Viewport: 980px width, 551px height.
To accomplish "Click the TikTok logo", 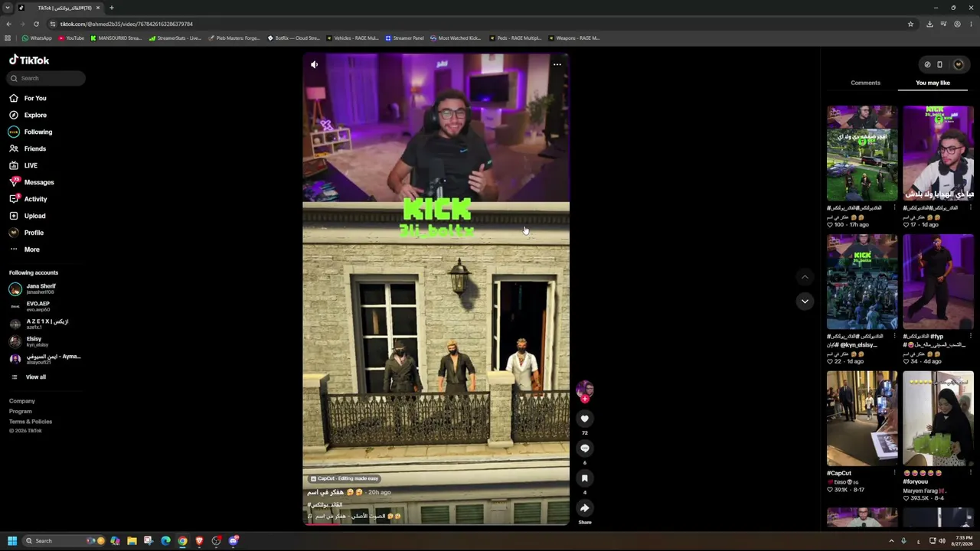I will point(29,60).
